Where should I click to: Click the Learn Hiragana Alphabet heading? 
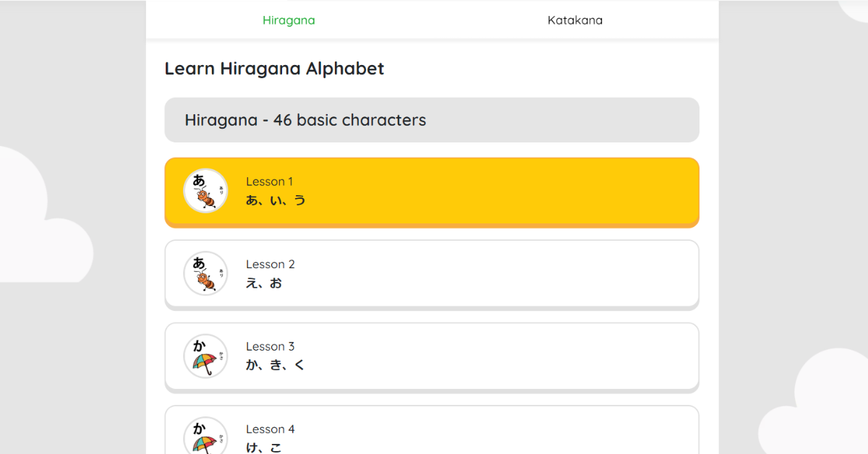(x=275, y=68)
